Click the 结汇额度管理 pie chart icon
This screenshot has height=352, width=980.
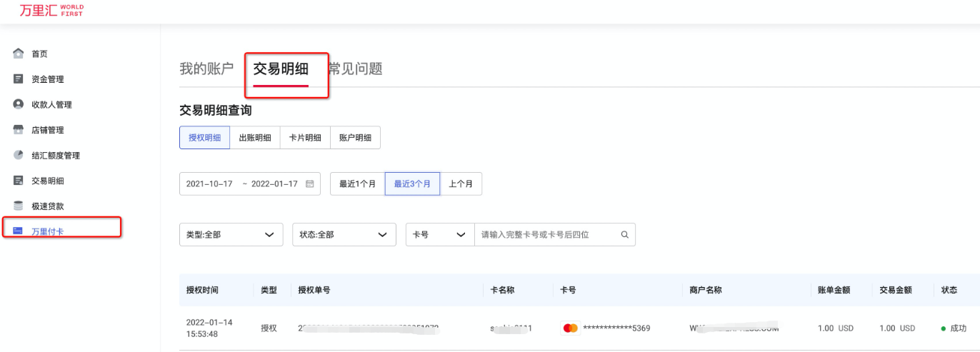pos(19,155)
